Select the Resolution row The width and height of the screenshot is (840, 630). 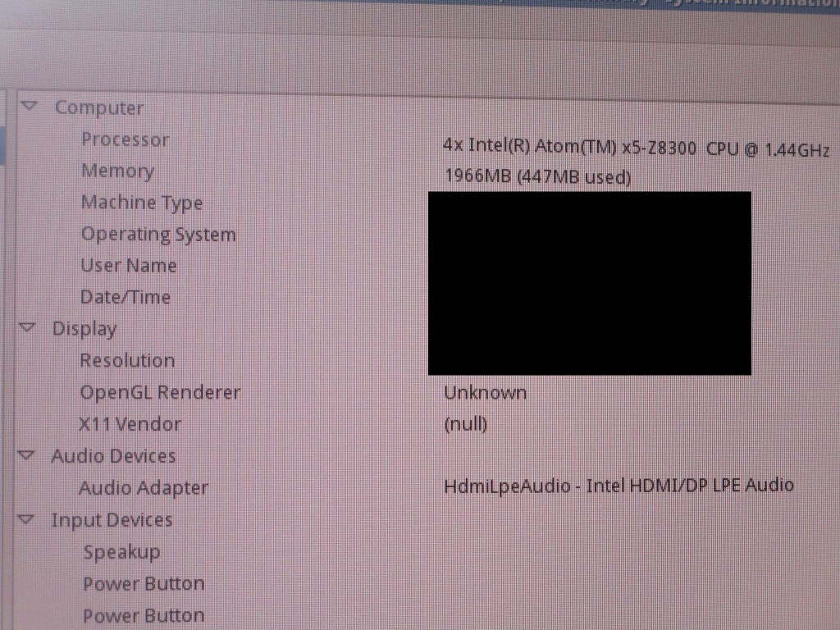[x=127, y=361]
